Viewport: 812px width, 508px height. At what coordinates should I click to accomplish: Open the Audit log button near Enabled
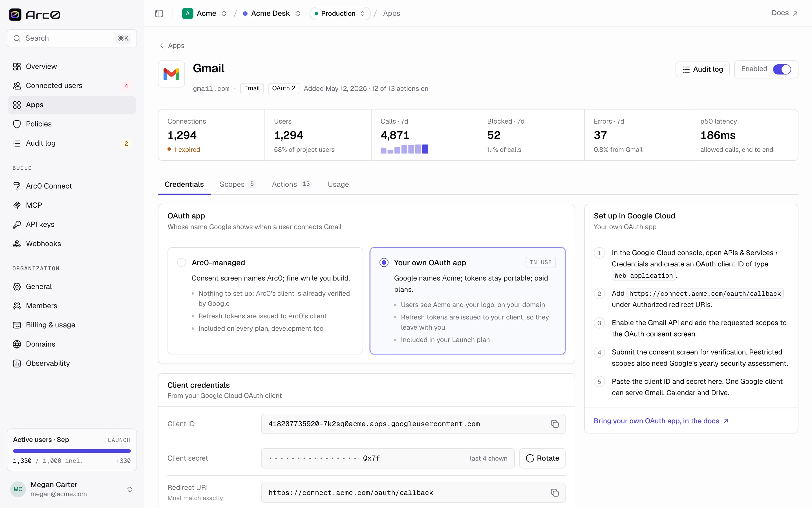pos(702,69)
